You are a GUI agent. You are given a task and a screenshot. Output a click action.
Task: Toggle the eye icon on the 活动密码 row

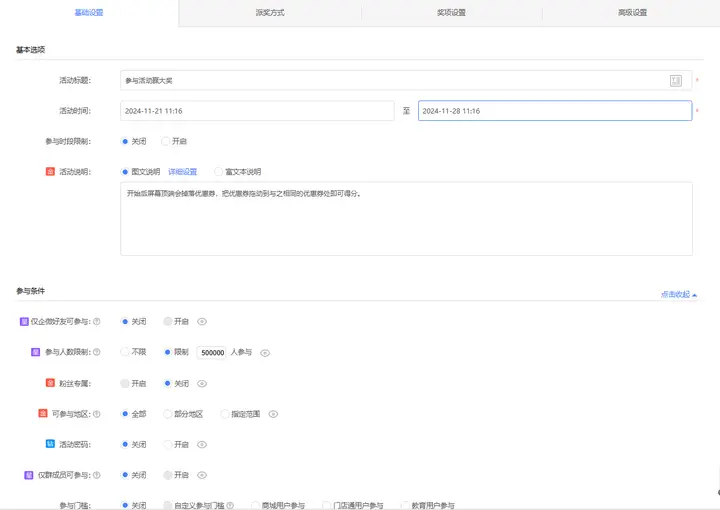[202, 444]
